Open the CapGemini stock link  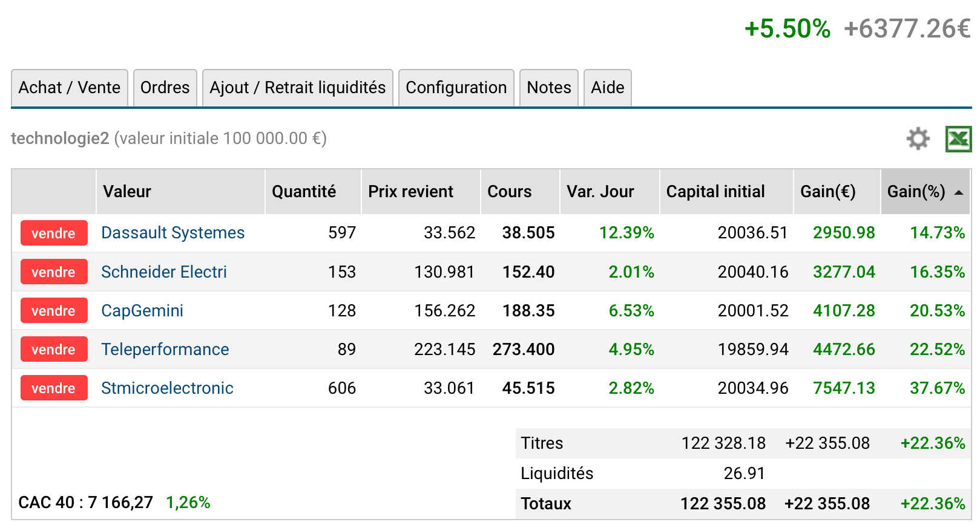click(142, 311)
